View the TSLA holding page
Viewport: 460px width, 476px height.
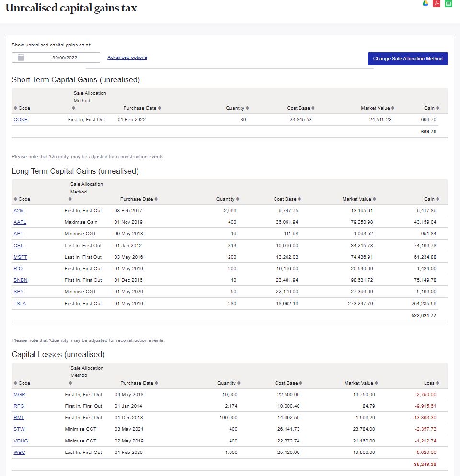20,304
